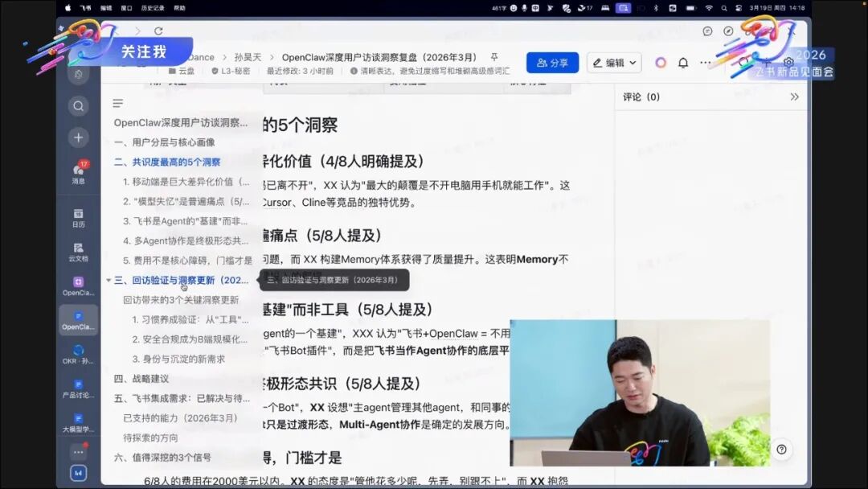
Task: Open the more options ellipsis in header
Action: [x=706, y=63]
